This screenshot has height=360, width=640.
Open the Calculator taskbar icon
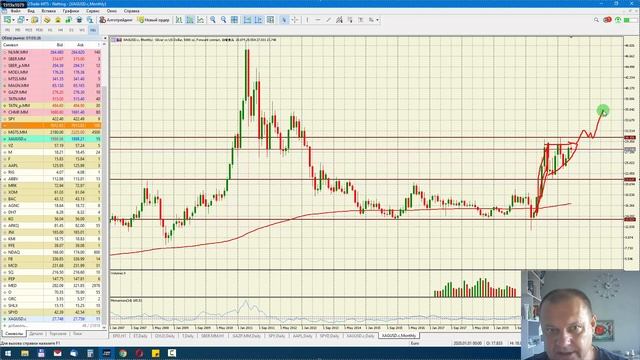[90, 353]
